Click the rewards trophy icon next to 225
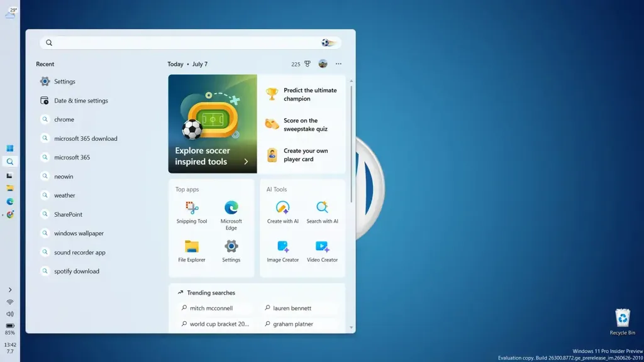644x362 pixels. 307,63
